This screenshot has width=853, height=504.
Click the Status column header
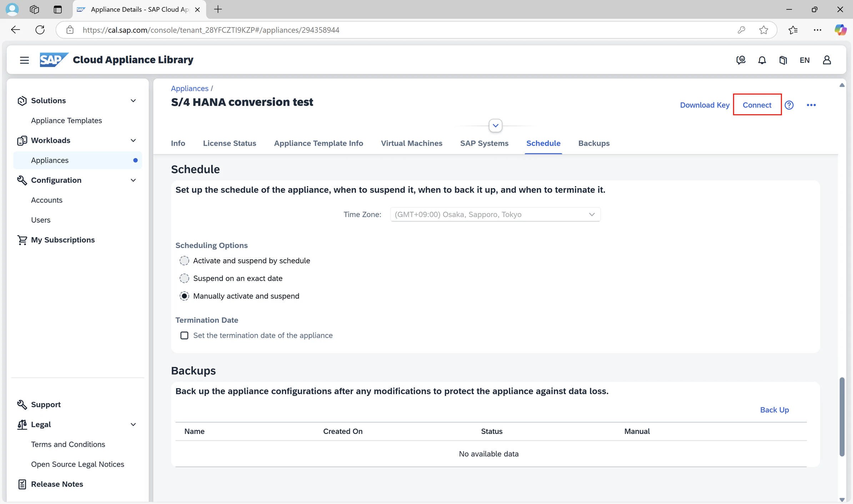492,431
